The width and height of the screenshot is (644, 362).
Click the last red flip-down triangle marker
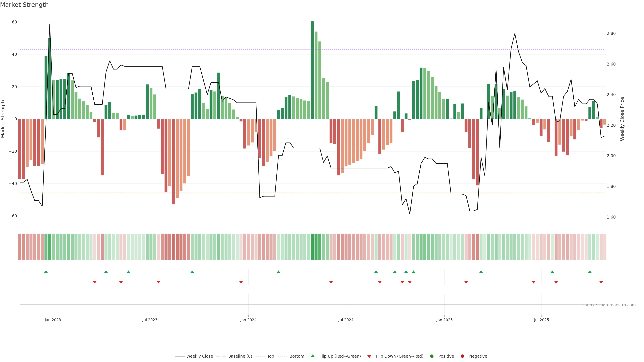click(x=601, y=282)
